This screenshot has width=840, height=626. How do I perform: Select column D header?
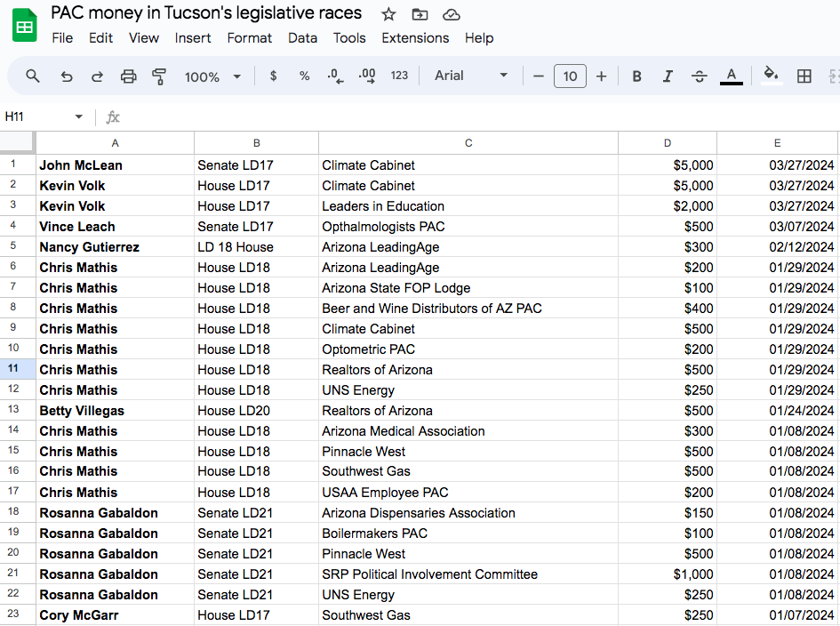(x=668, y=143)
